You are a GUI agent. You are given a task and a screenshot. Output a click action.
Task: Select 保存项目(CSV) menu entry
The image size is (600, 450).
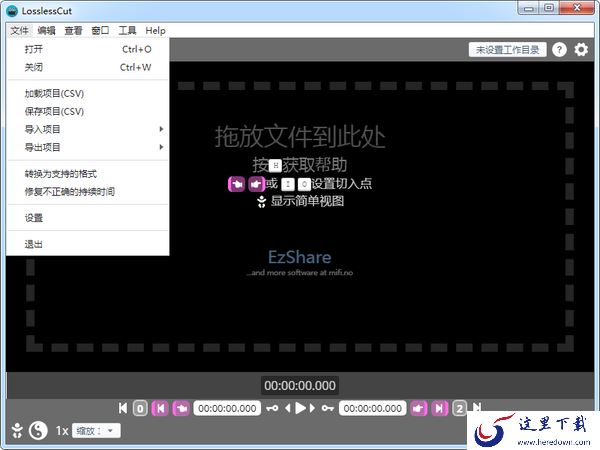tap(88, 111)
